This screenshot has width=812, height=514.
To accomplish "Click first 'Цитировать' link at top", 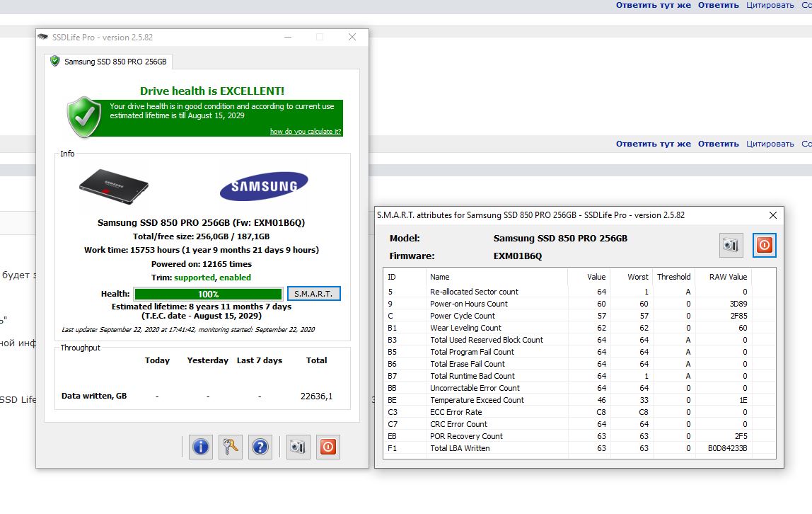I will pos(770,5).
